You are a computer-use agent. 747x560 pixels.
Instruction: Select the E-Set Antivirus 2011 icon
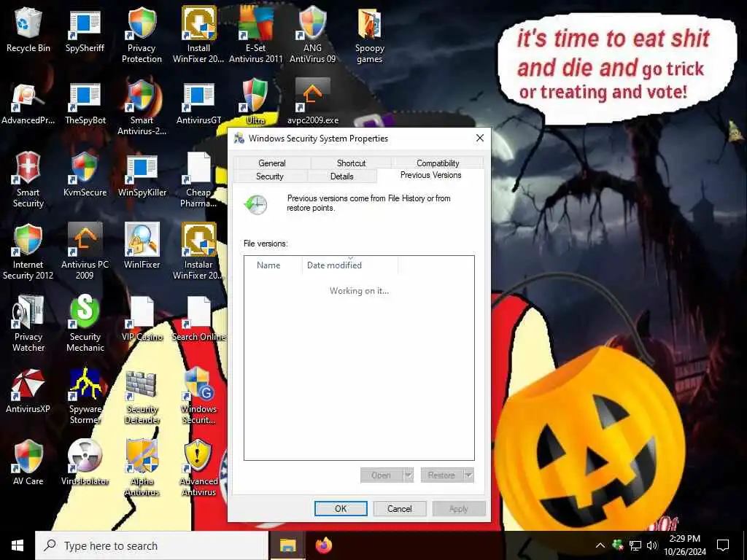[255, 36]
